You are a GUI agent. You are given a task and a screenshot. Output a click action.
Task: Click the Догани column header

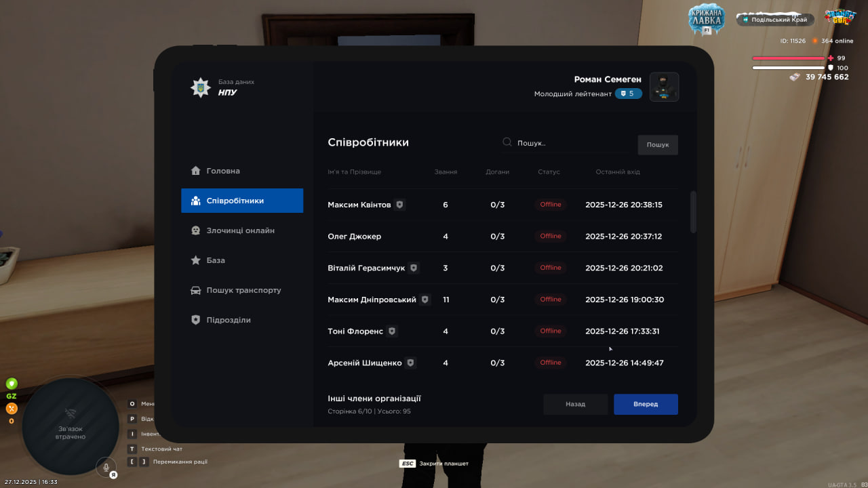coord(498,172)
